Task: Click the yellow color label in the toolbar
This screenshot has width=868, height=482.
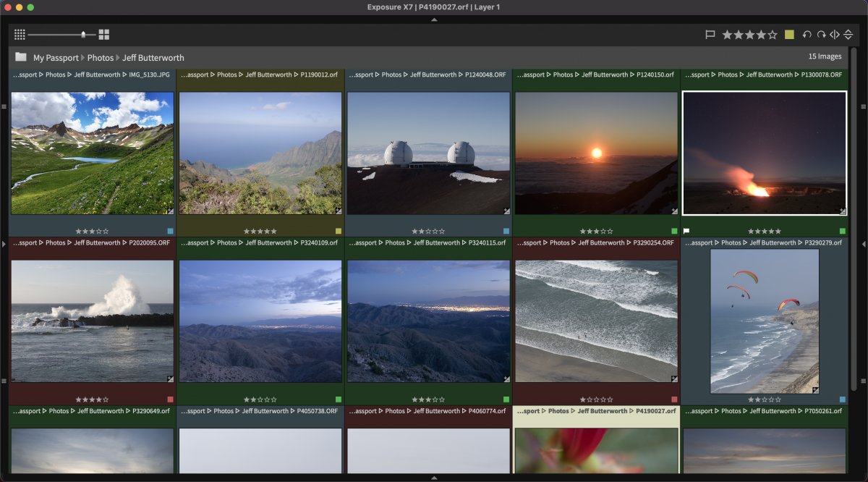Action: click(789, 35)
